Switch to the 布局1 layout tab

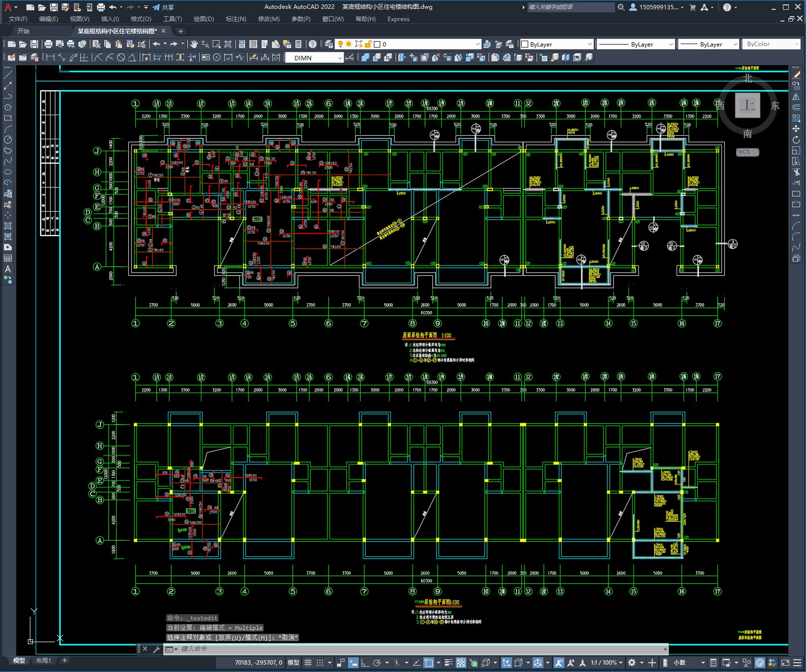pos(44,661)
